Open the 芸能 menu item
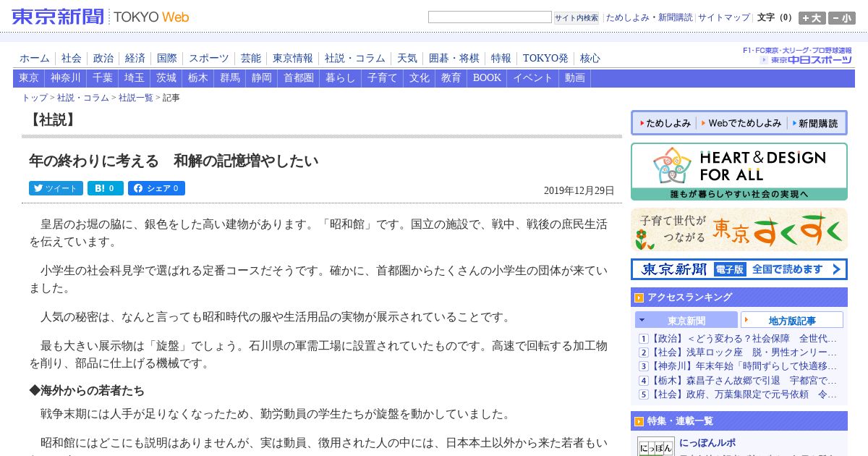 251,59
